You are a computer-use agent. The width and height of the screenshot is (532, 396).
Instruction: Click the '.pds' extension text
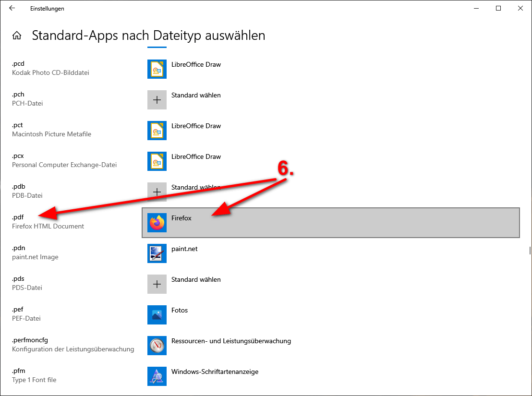(x=18, y=279)
